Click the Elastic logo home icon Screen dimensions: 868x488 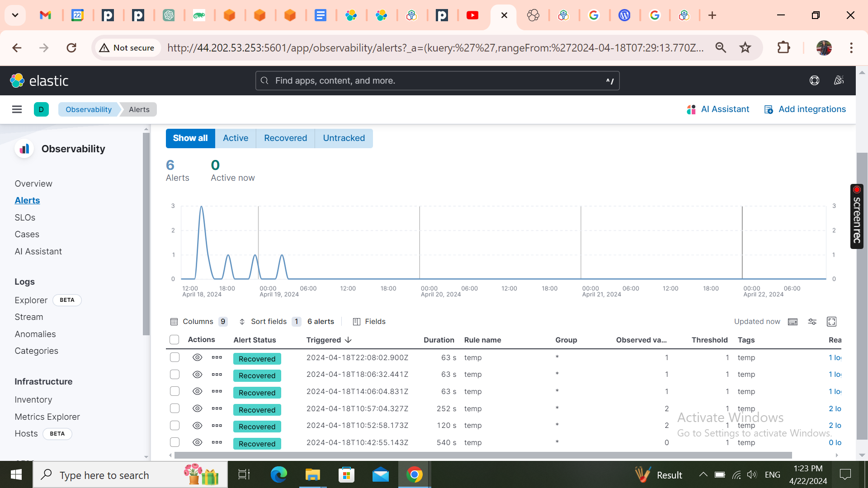[39, 80]
